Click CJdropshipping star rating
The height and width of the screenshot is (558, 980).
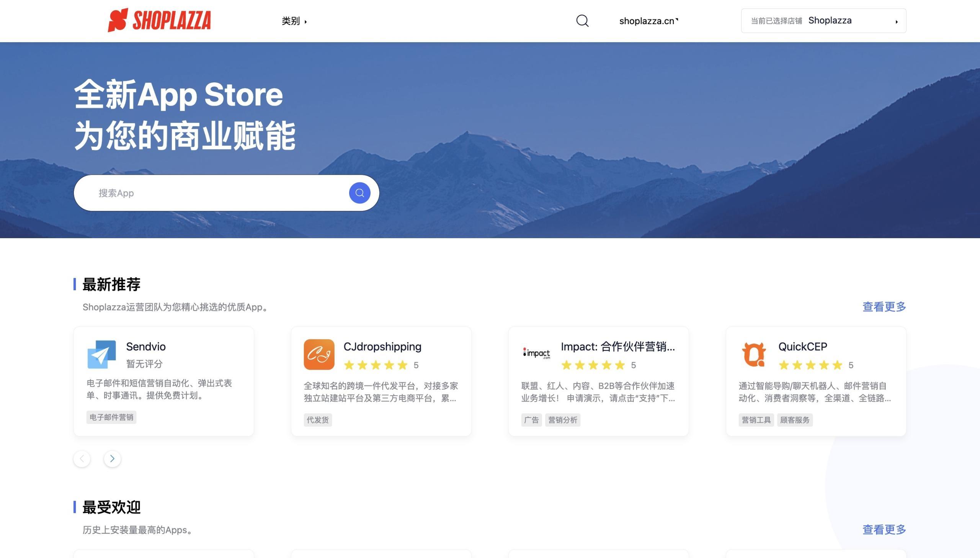click(x=376, y=365)
